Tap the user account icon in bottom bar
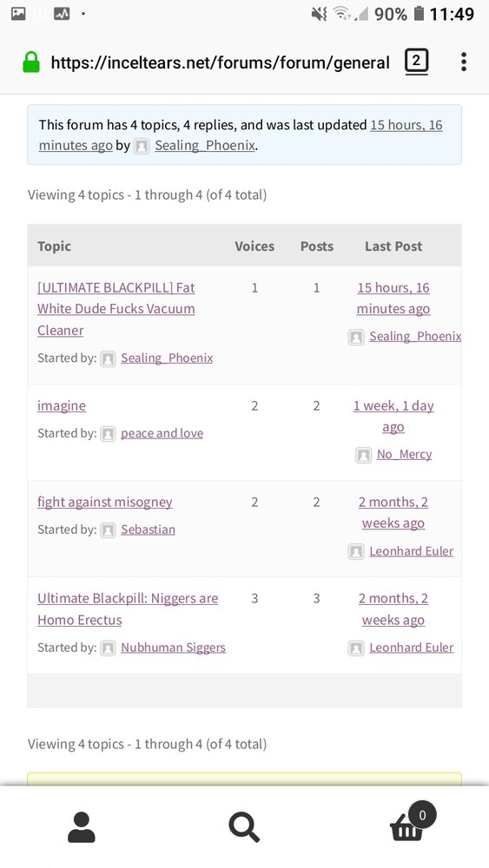489x868 pixels. pyautogui.click(x=82, y=827)
